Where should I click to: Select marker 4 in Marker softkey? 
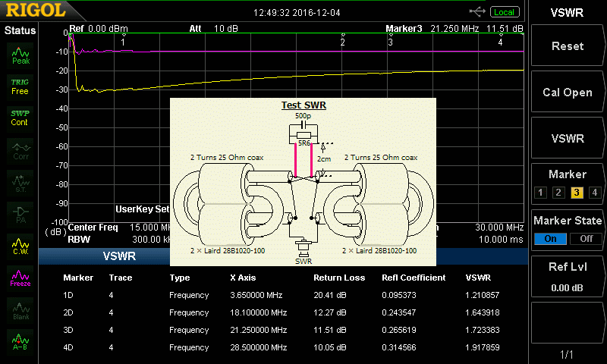595,192
